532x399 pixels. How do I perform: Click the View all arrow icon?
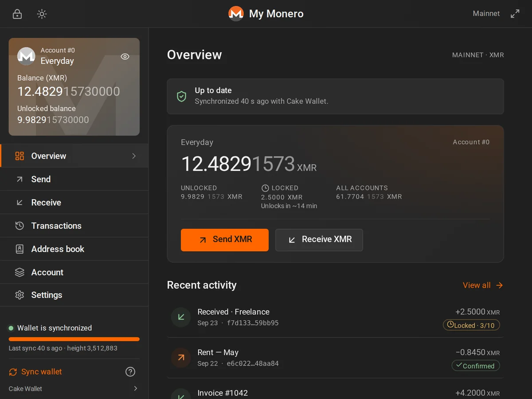500,286
